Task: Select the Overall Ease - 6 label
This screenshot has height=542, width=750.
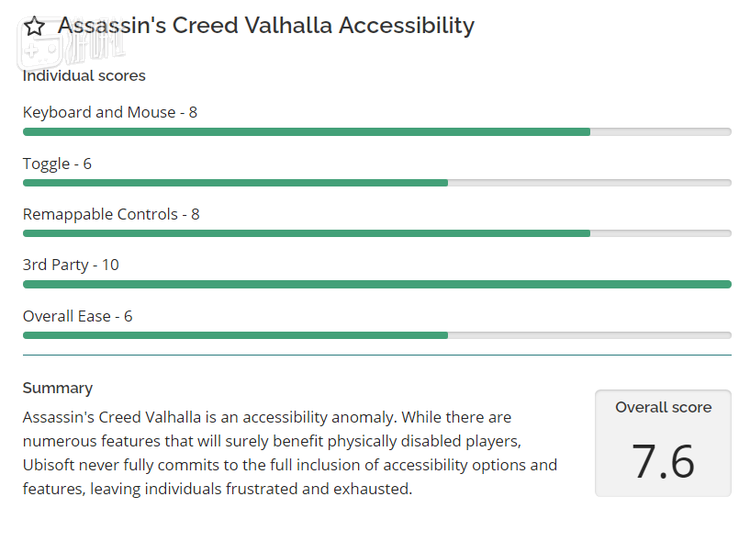Action: (78, 316)
